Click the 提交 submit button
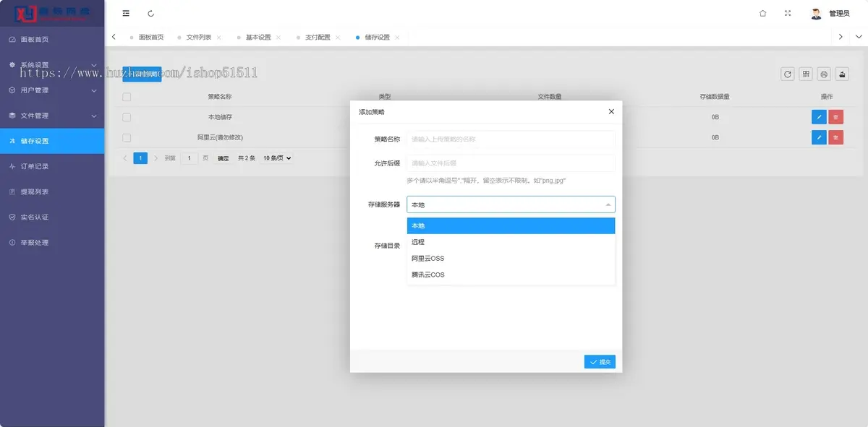 coord(600,361)
